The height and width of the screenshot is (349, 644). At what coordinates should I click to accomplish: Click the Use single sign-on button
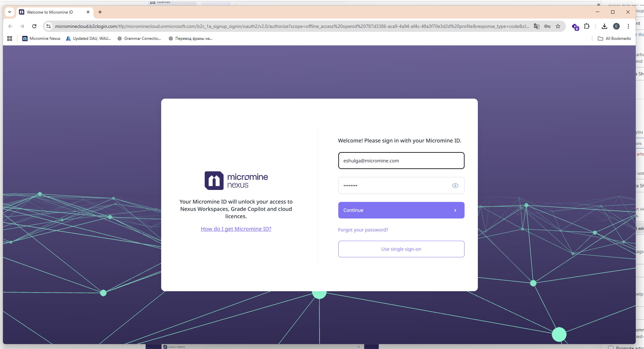tap(401, 249)
